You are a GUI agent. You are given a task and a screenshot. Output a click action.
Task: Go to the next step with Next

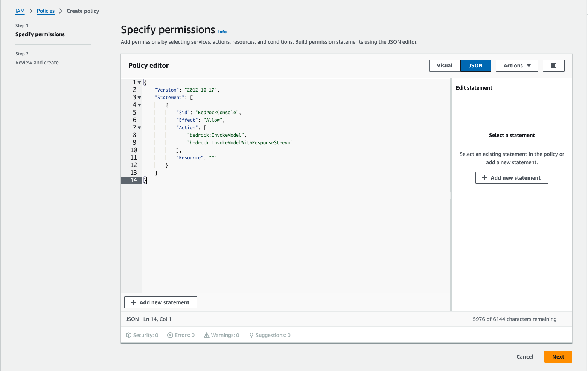pos(558,357)
